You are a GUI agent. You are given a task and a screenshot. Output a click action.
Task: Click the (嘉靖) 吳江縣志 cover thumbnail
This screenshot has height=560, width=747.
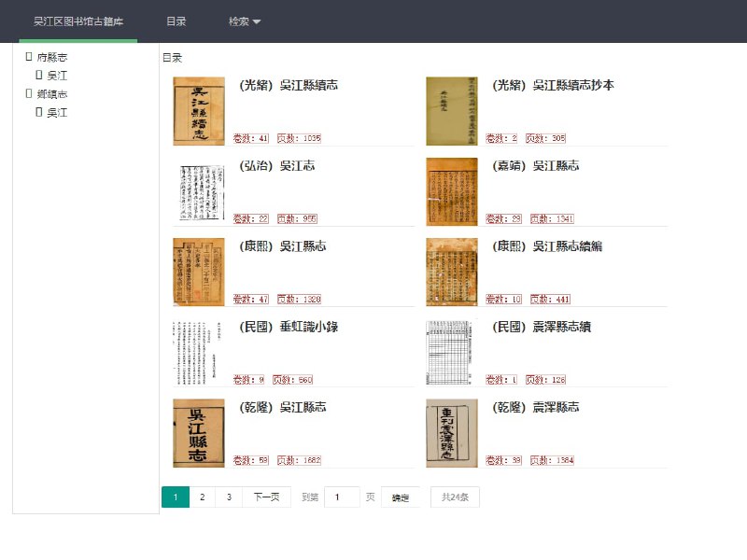pos(452,191)
